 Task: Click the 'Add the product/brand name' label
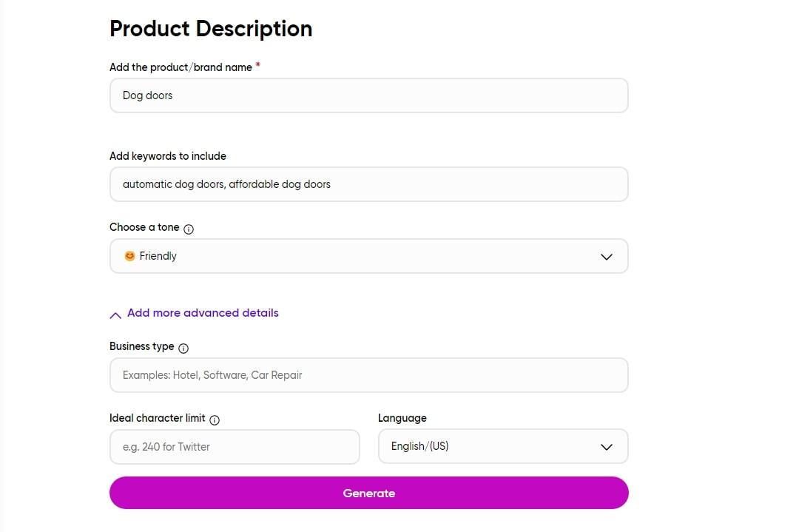(x=181, y=67)
